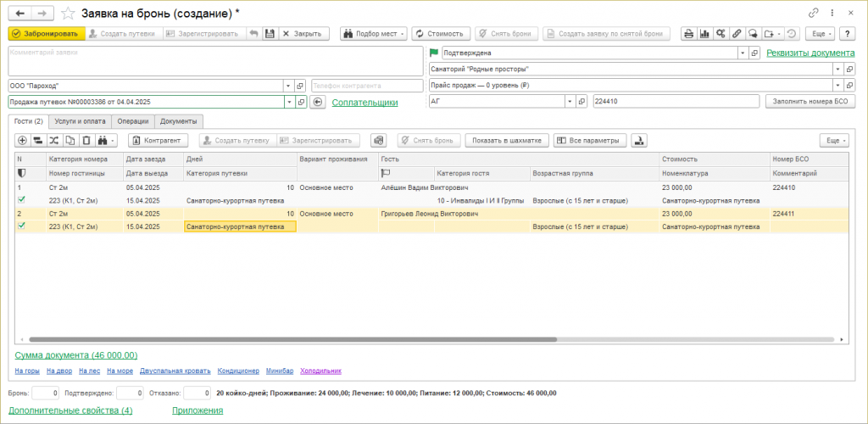Click the printer icon in the top toolbar
Screen dimensions: 868x424
coord(688,33)
